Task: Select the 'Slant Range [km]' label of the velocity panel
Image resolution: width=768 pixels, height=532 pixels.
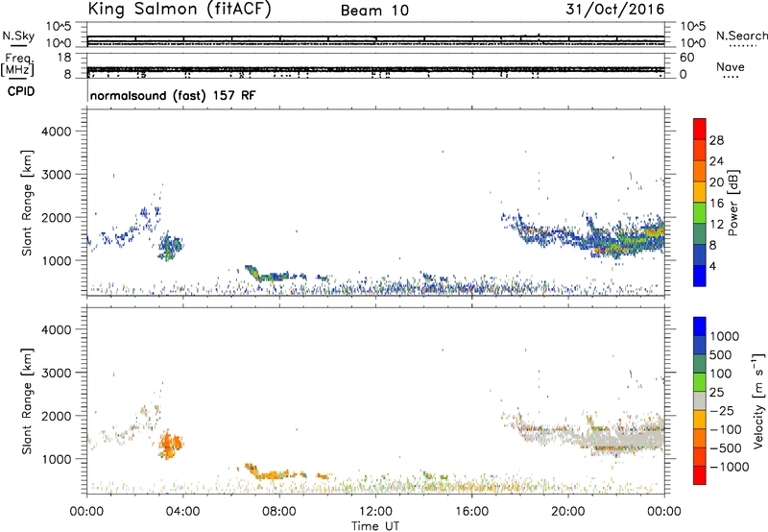Action: point(27,401)
